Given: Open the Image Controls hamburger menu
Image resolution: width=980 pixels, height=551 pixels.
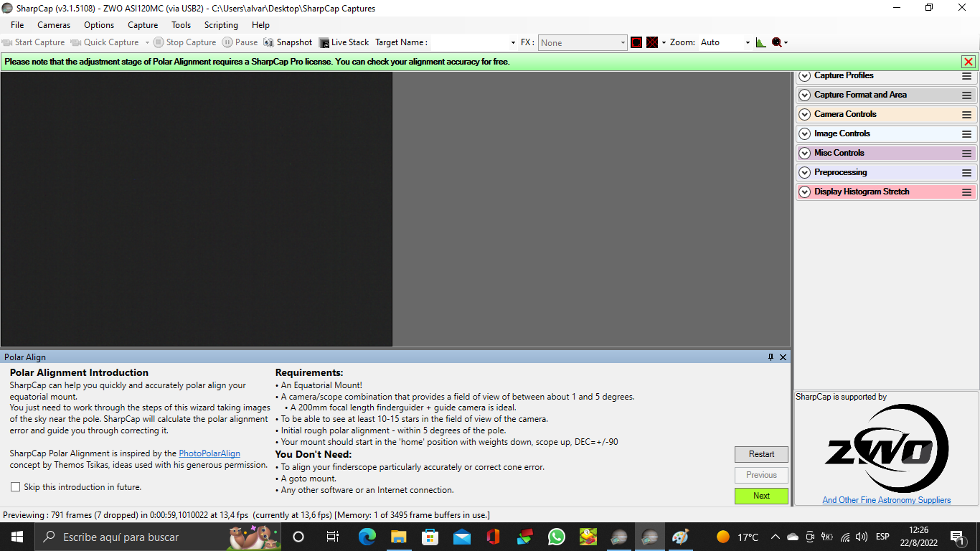Looking at the screenshot, I should (x=967, y=134).
